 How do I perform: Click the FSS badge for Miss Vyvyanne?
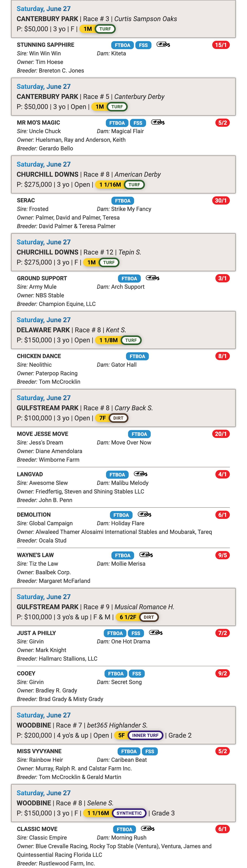point(150,751)
